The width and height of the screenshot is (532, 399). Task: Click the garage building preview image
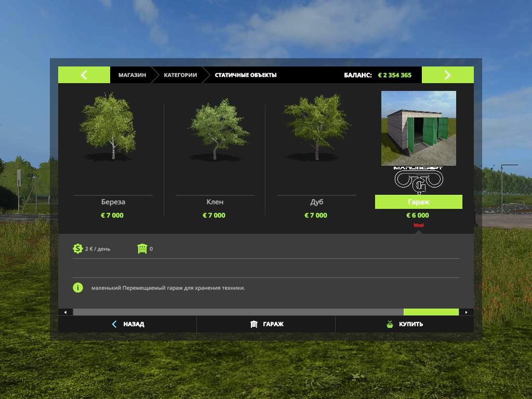[x=418, y=128]
